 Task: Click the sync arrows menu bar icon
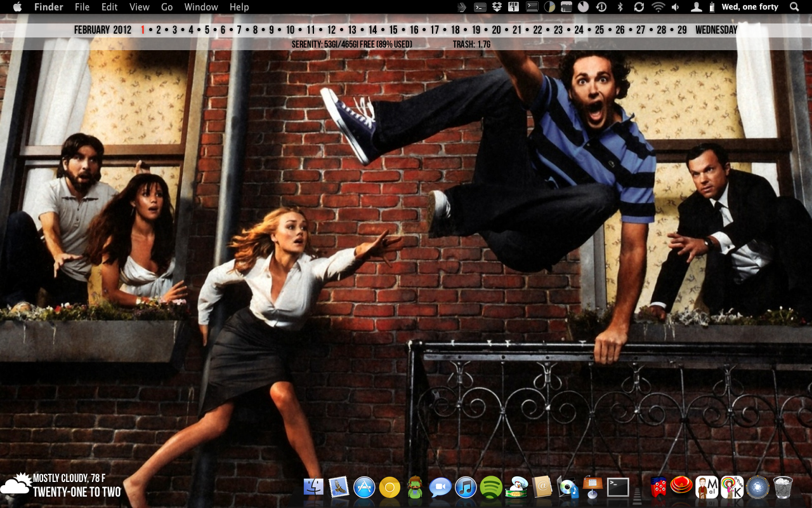pos(639,7)
